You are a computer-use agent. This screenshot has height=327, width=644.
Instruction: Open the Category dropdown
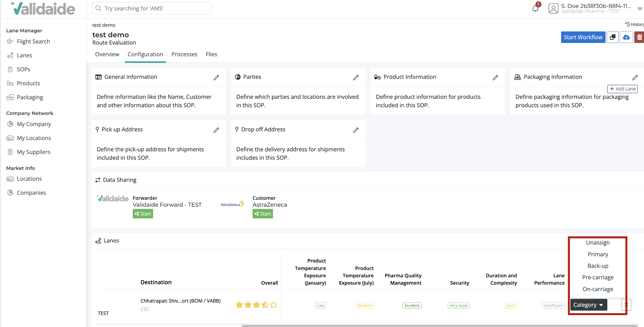pos(588,305)
